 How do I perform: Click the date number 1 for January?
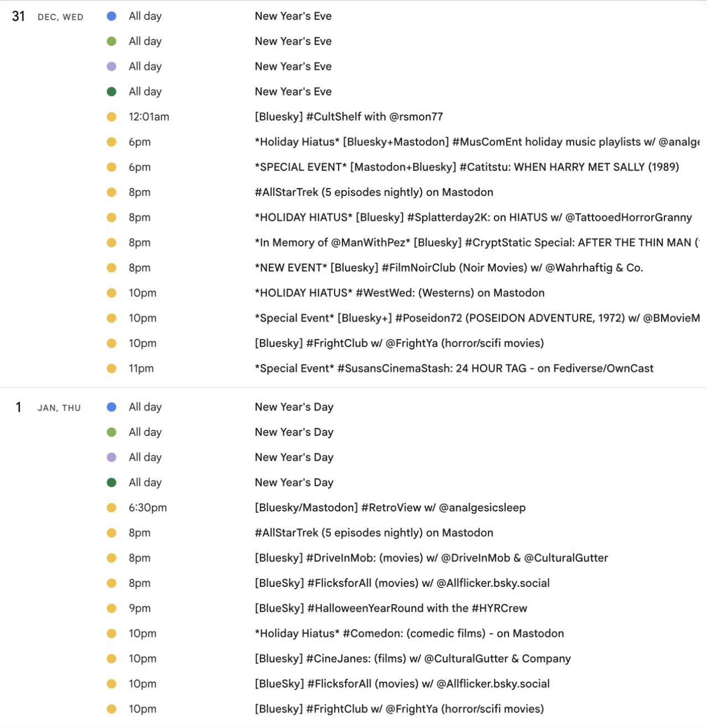click(18, 408)
